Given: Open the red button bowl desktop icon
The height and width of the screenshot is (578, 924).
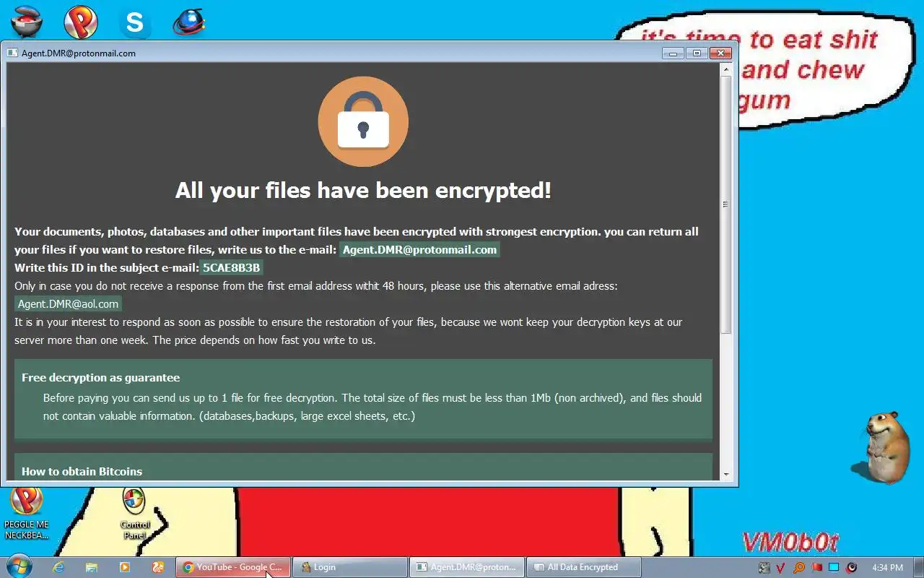Looking at the screenshot, I should 26,22.
